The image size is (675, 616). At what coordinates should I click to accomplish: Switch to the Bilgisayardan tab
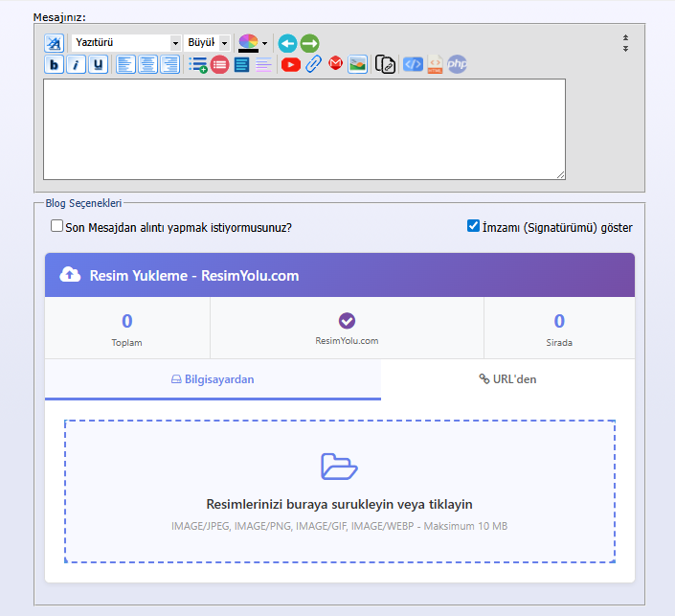pyautogui.click(x=213, y=379)
